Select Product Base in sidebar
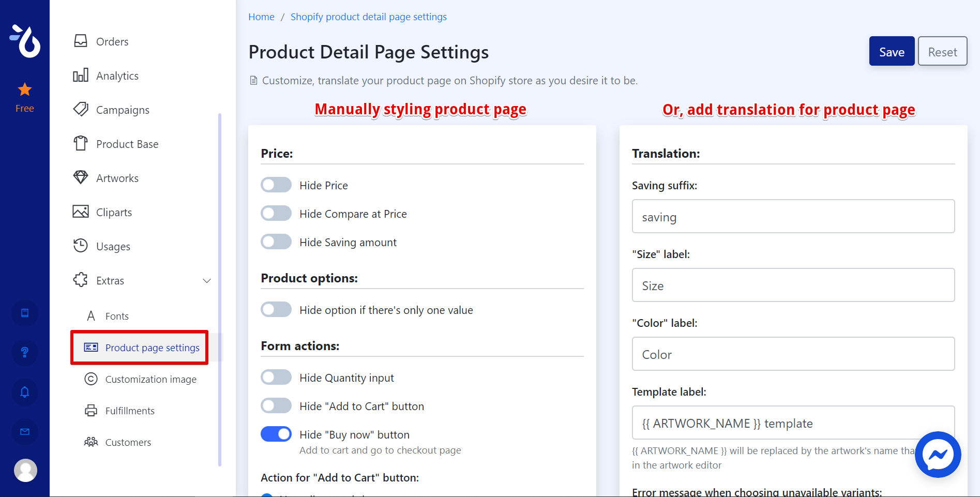Image resolution: width=980 pixels, height=497 pixels. [x=127, y=144]
